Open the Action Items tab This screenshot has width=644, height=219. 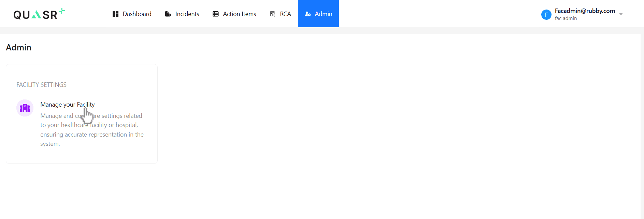coord(239,14)
